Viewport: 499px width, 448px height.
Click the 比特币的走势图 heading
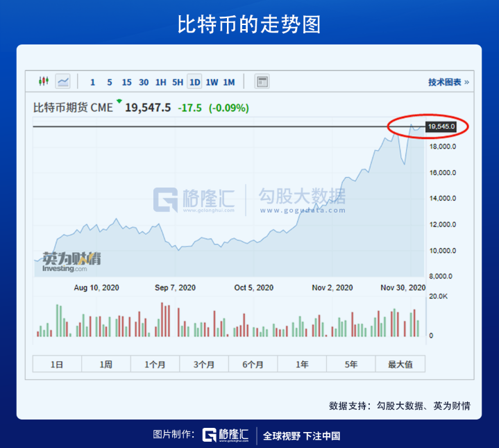click(x=249, y=24)
